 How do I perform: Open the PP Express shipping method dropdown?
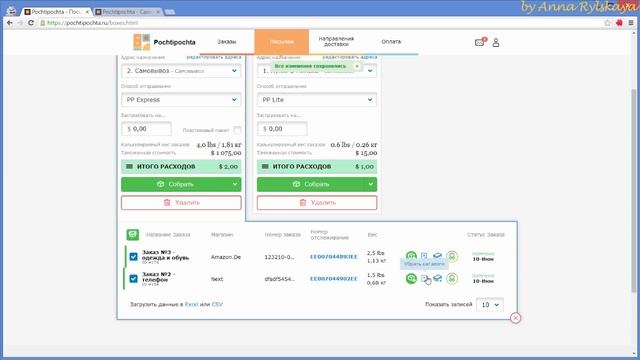pos(181,100)
